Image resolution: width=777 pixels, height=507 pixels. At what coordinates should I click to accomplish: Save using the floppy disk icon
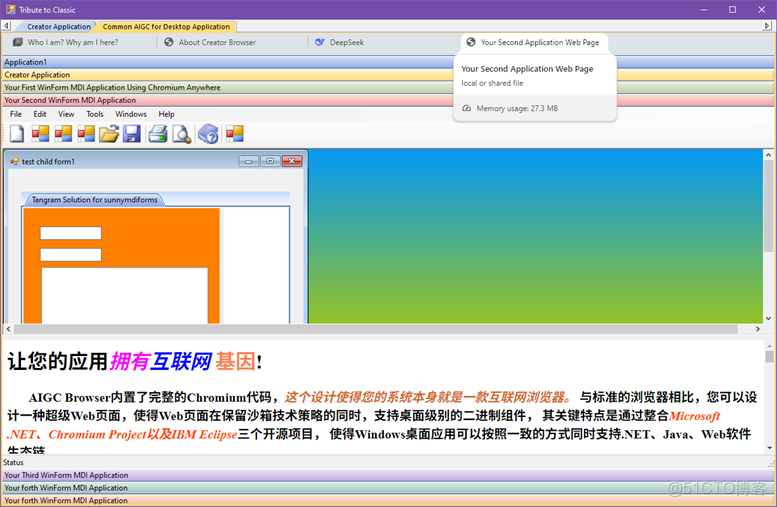tap(132, 134)
